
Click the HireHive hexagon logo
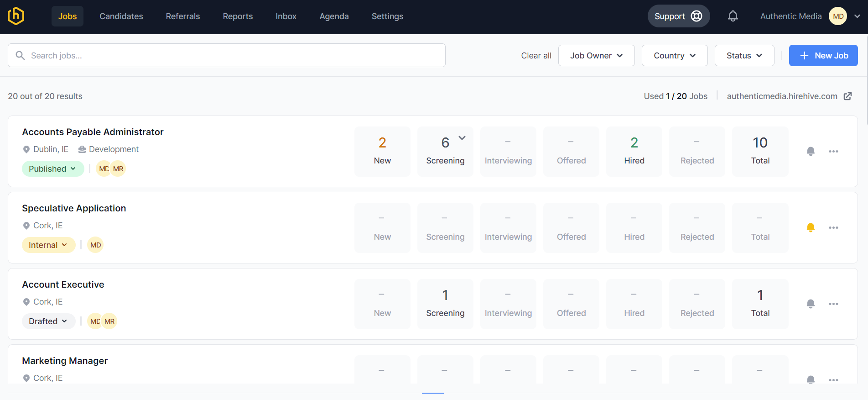click(16, 16)
